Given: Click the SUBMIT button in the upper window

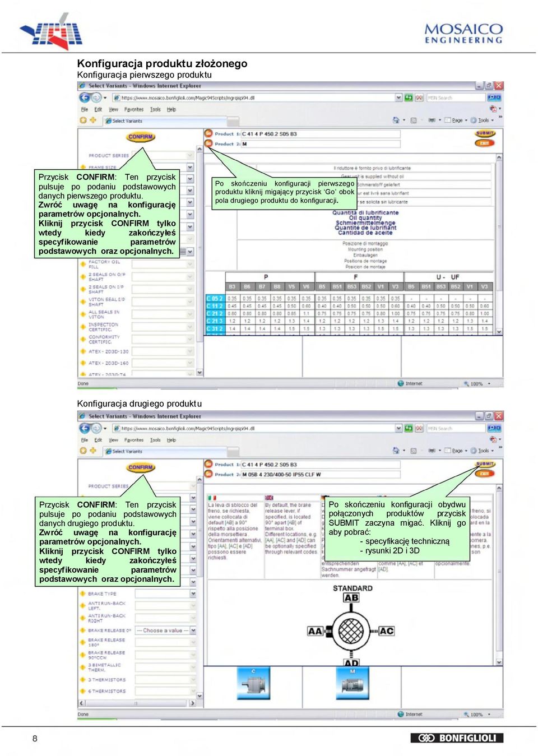Looking at the screenshot, I should pos(485,133).
